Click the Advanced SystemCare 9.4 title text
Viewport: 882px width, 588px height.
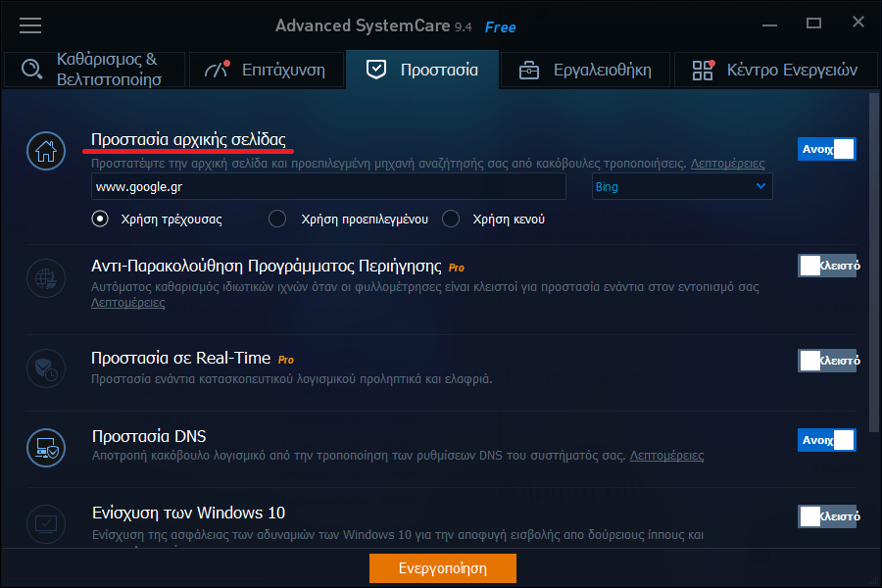pyautogui.click(x=373, y=25)
